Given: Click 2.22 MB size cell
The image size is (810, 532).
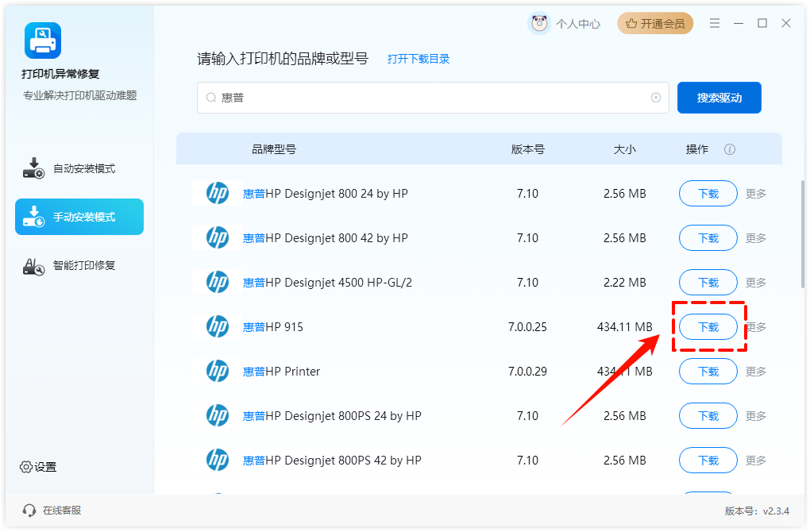Looking at the screenshot, I should click(x=624, y=283).
